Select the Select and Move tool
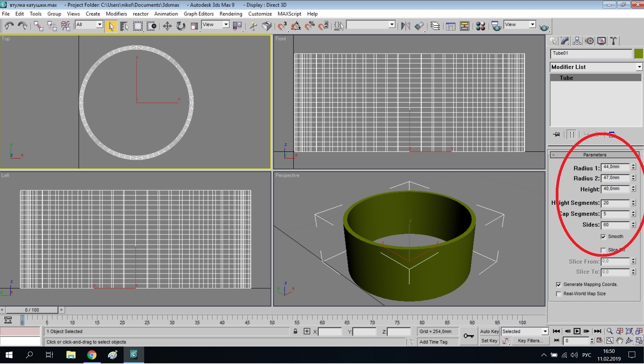The image size is (644, 364). coord(167,26)
